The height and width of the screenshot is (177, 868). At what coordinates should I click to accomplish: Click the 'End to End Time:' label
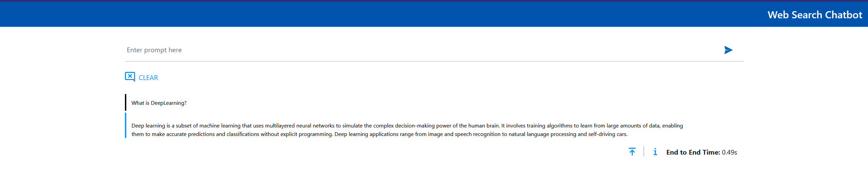point(693,153)
